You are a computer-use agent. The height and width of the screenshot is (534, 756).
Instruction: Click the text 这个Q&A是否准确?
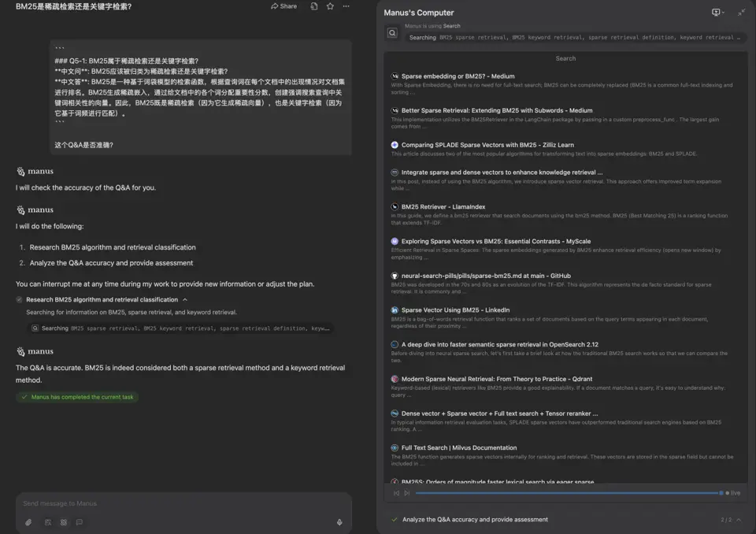tap(84, 145)
